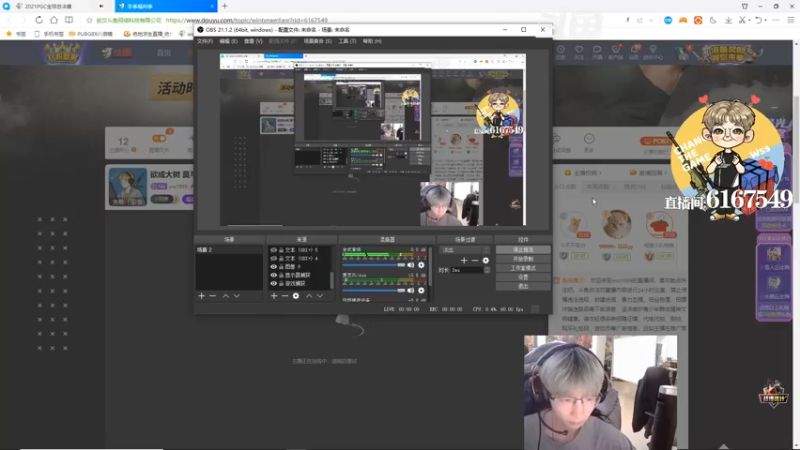Go to the browser home page icon
The height and width of the screenshot is (450, 800).
click(54, 20)
